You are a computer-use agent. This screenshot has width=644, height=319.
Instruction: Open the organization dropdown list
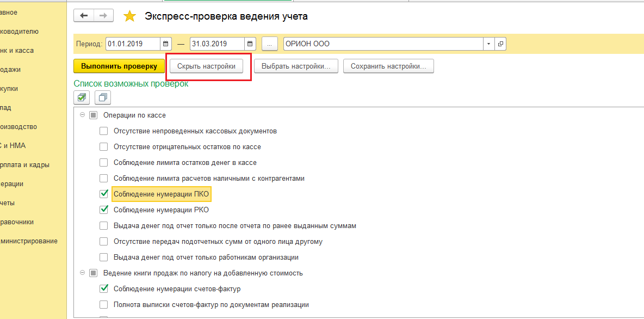(488, 44)
